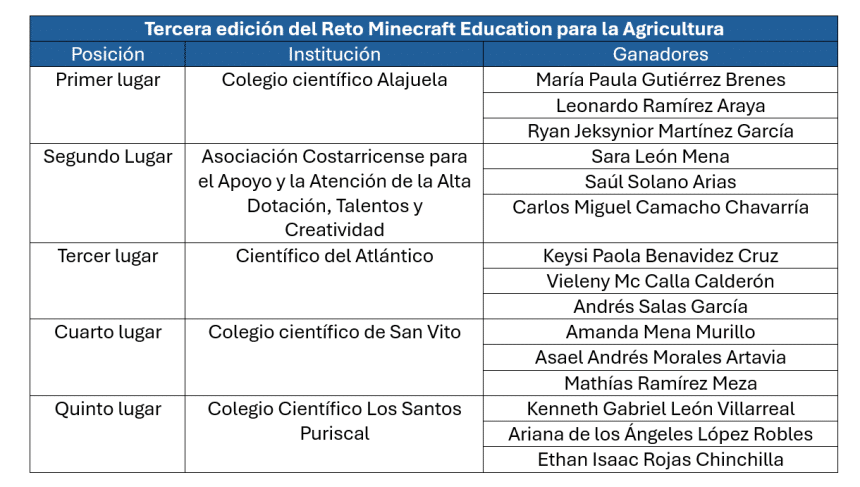
Task: Click the table title about Reto Minecraft Education
Action: click(433, 29)
